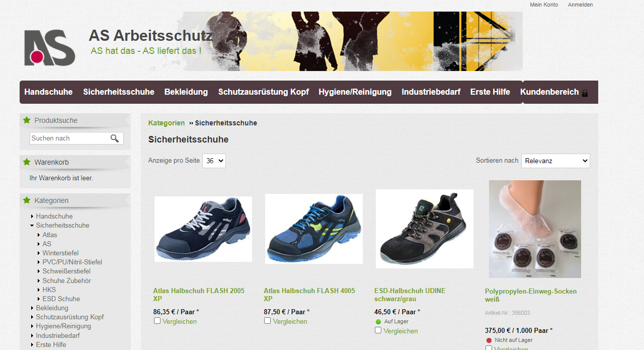Image resolution: width=644 pixels, height=350 pixels.
Task: Click the green Auf Lager status dot
Action: pos(378,322)
